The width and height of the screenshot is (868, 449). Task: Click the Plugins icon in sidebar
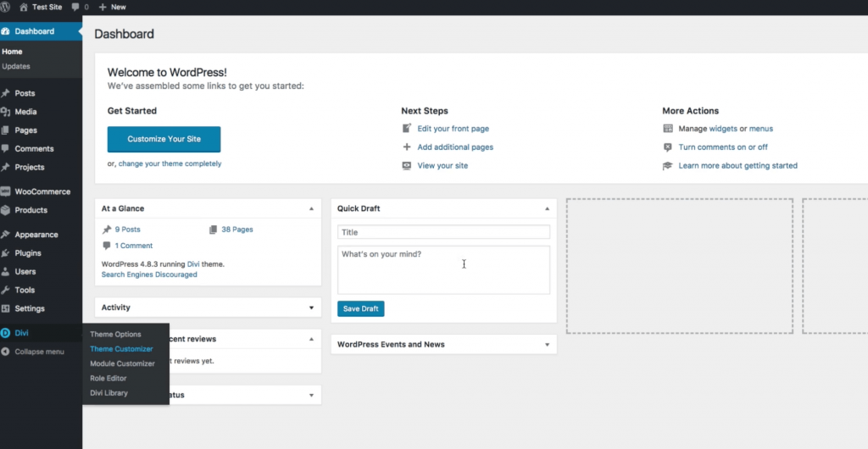pos(6,253)
